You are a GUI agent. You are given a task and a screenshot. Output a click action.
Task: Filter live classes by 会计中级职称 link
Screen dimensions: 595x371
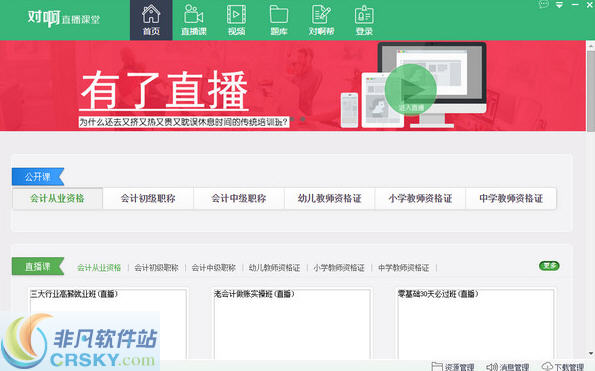tap(214, 268)
